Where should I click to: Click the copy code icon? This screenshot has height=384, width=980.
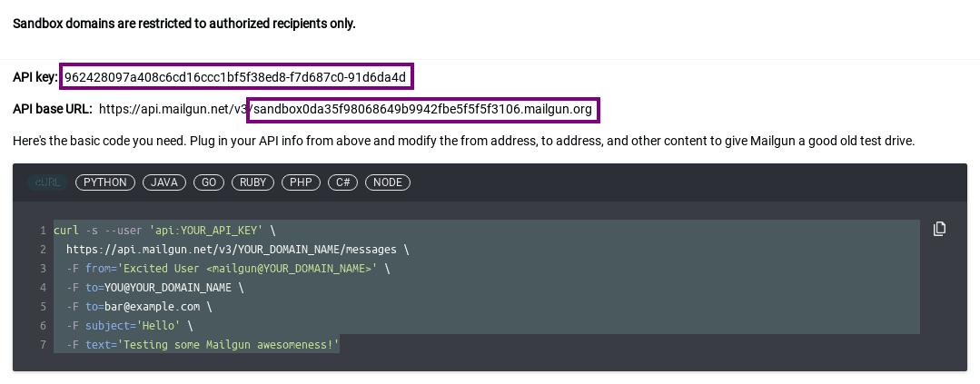pyautogui.click(x=940, y=229)
